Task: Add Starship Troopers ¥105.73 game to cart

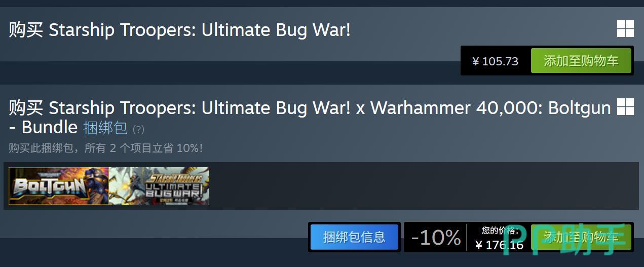Action: coord(581,61)
